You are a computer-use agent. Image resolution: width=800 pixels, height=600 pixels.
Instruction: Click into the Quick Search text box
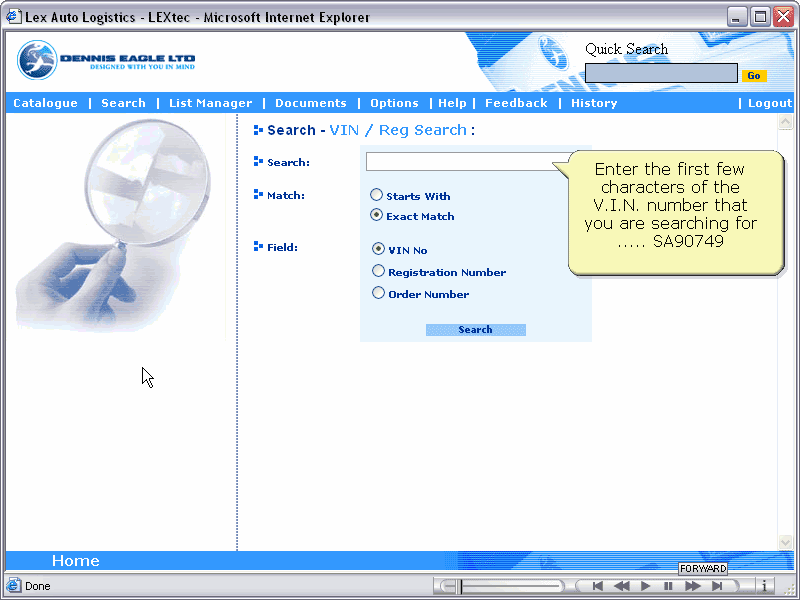click(x=661, y=73)
